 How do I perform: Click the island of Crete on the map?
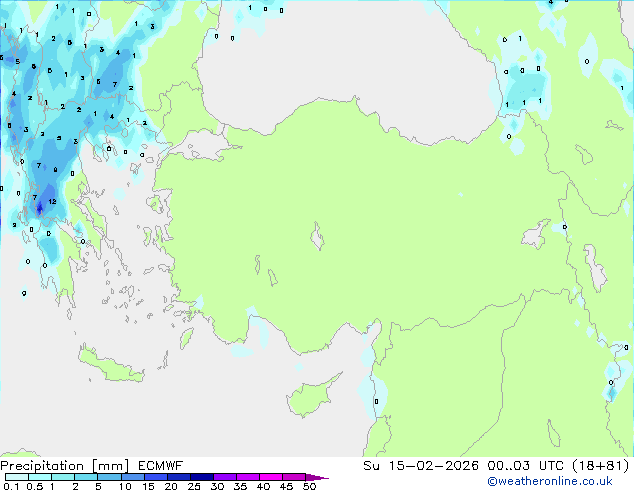(x=111, y=366)
